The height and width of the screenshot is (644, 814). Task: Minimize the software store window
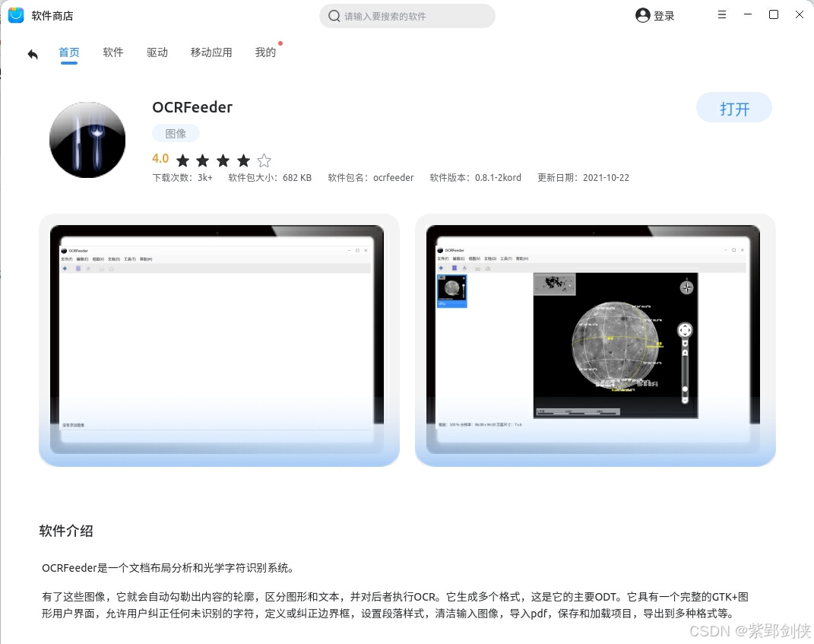(x=748, y=14)
